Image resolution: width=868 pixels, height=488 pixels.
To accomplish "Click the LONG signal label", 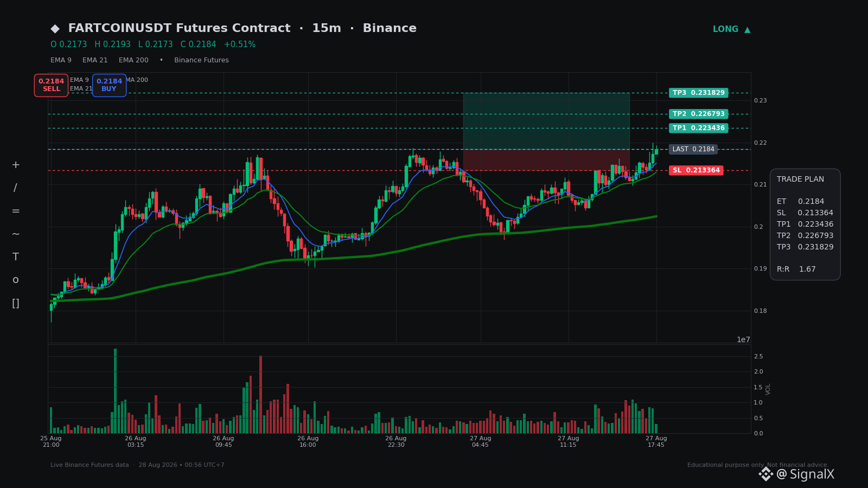I will [x=725, y=29].
